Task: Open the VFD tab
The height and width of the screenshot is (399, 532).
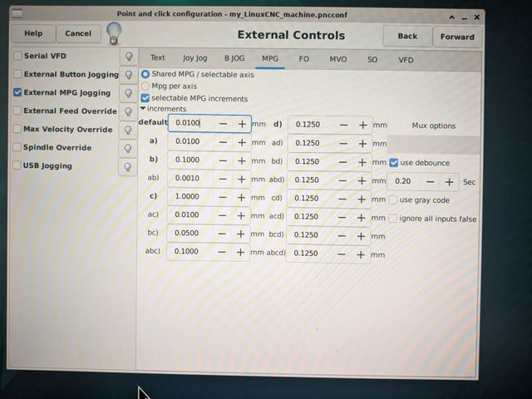Action: coord(406,60)
